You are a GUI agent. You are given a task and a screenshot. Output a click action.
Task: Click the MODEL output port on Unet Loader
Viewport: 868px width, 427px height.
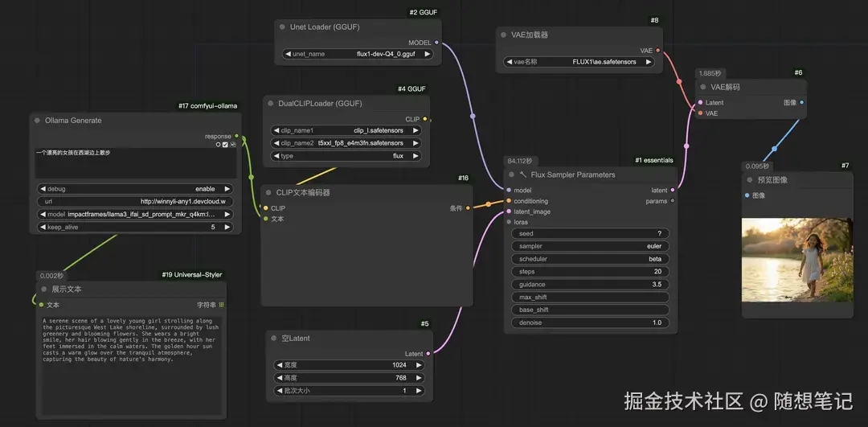coord(436,42)
